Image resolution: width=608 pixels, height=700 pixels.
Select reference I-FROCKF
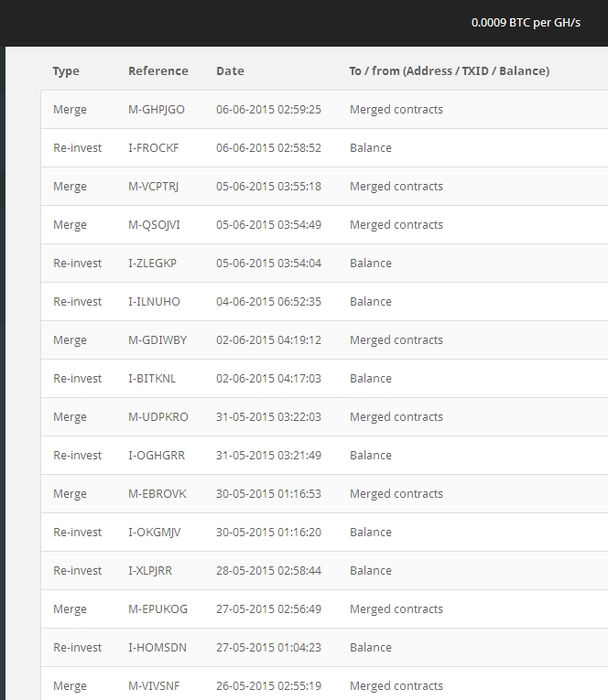tap(153, 147)
